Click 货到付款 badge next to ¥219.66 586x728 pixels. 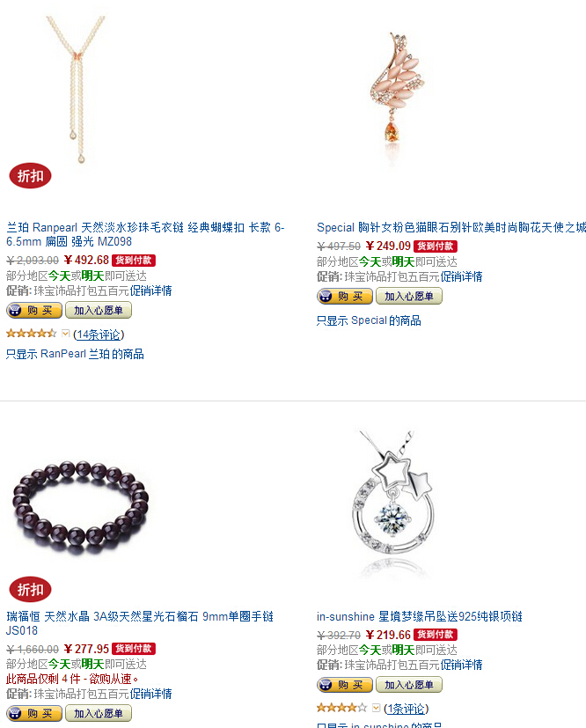click(436, 634)
